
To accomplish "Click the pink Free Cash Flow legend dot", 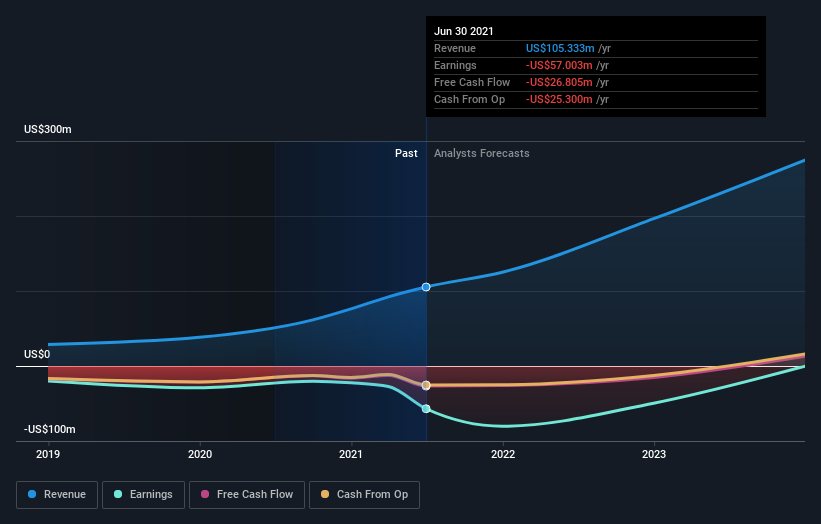I will 205,494.
